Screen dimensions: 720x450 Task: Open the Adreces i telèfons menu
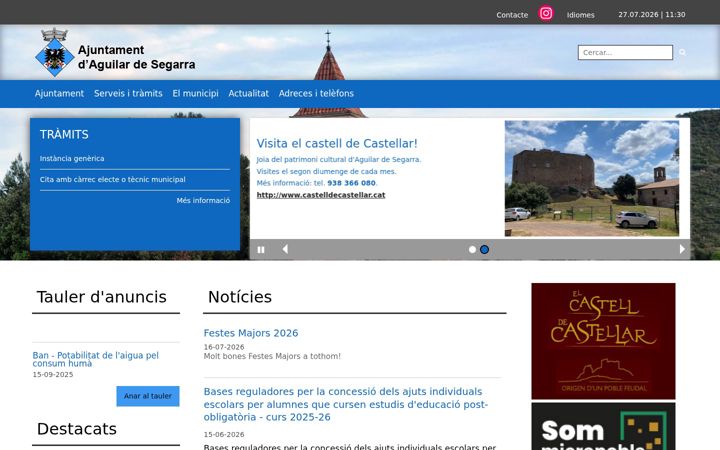pyautogui.click(x=316, y=93)
